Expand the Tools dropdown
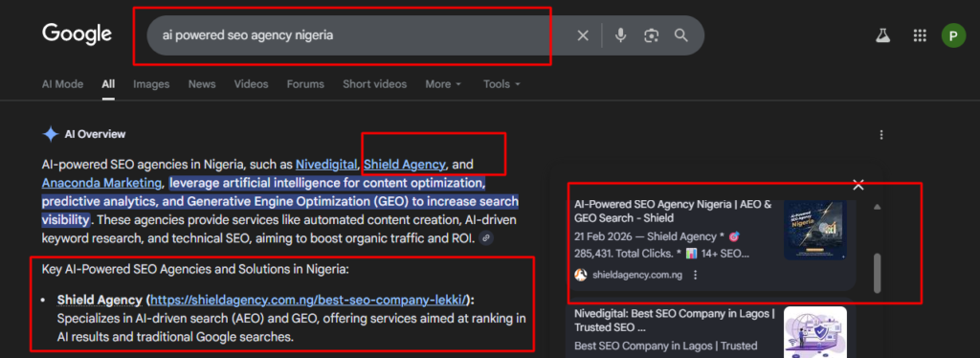 (501, 83)
